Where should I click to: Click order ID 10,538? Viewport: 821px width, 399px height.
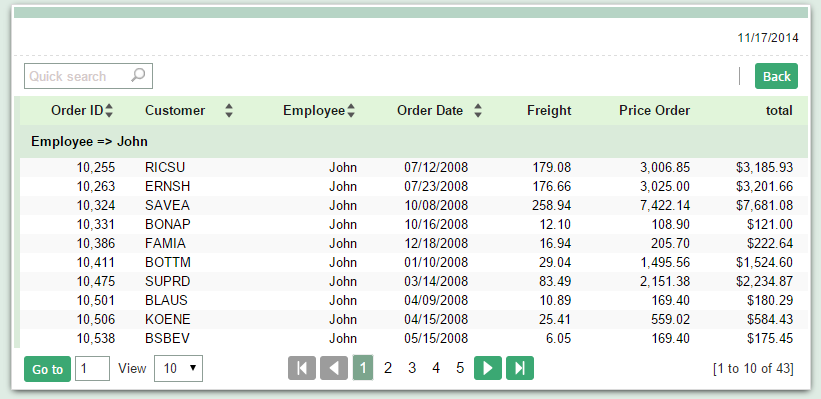coord(96,338)
